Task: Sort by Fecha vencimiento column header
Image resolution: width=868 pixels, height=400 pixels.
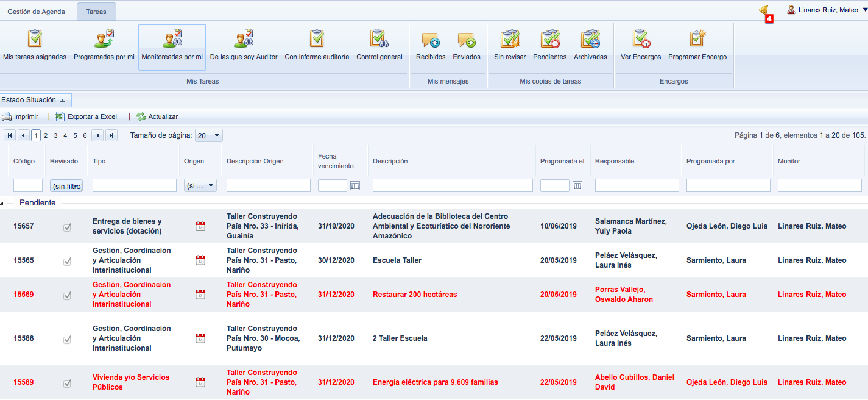Action: point(336,161)
